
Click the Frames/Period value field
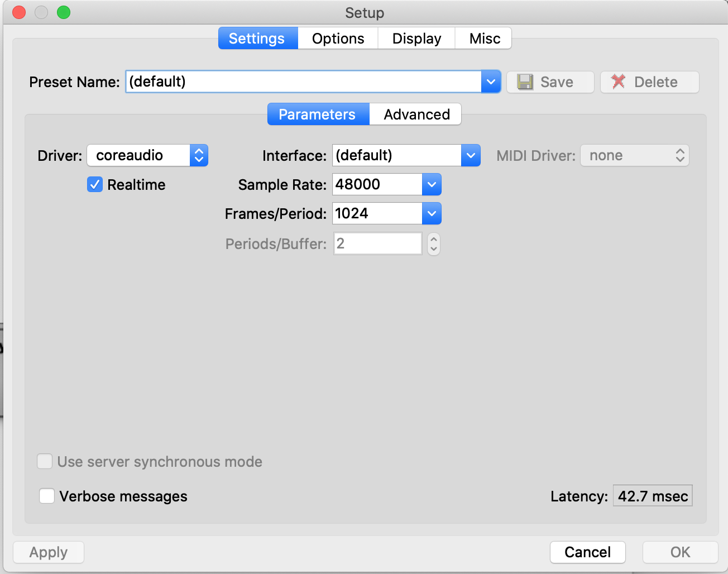(377, 213)
